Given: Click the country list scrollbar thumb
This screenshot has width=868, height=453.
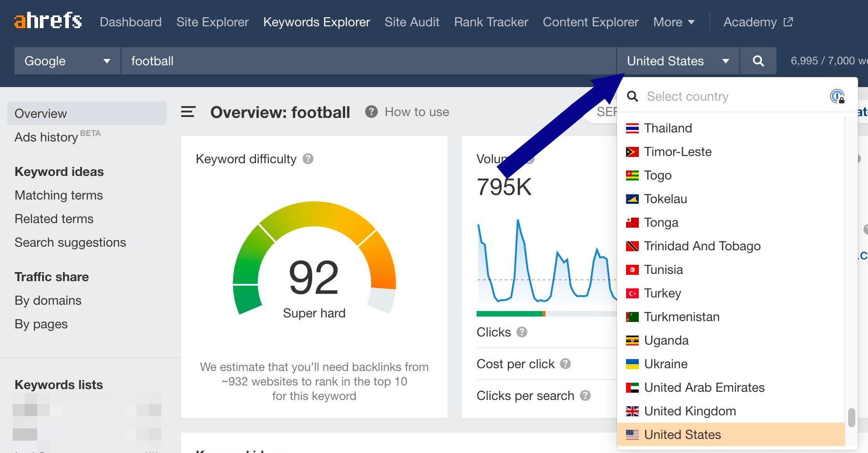Looking at the screenshot, I should click(x=851, y=418).
